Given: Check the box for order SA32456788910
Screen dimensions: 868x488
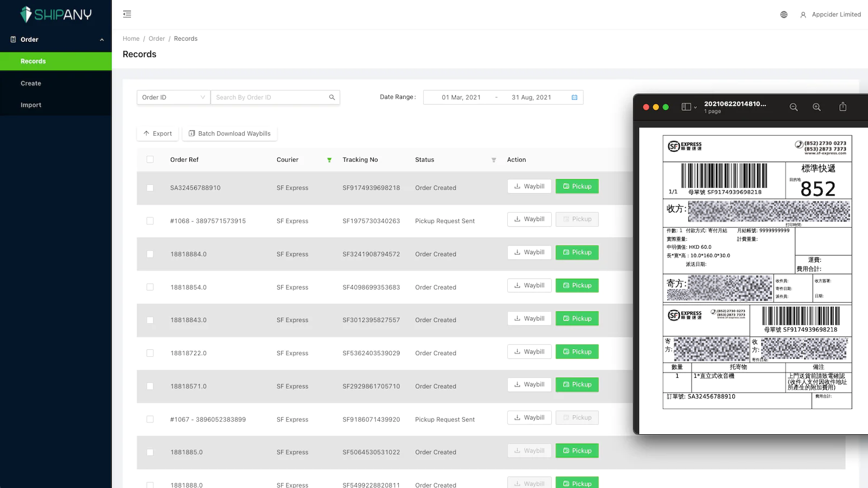Looking at the screenshot, I should (150, 188).
